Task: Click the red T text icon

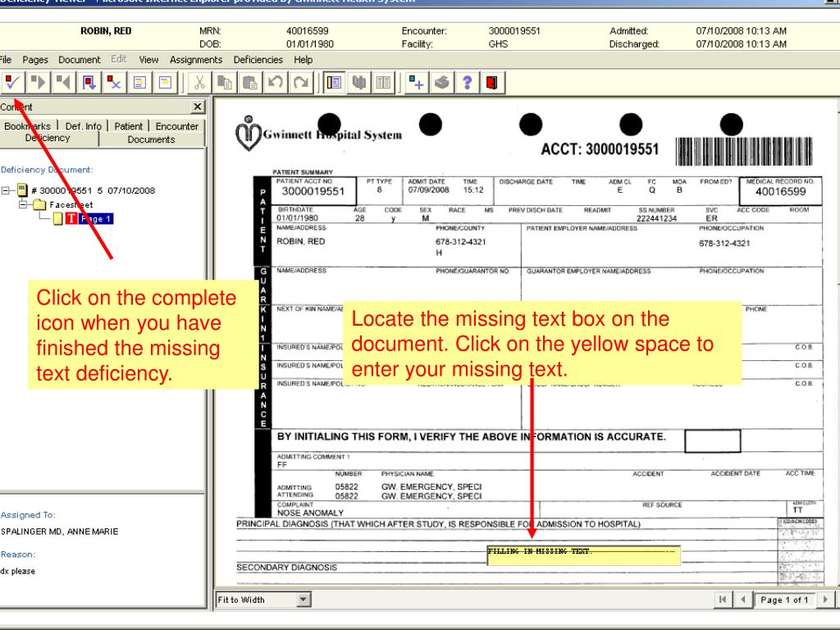Action: (x=71, y=218)
